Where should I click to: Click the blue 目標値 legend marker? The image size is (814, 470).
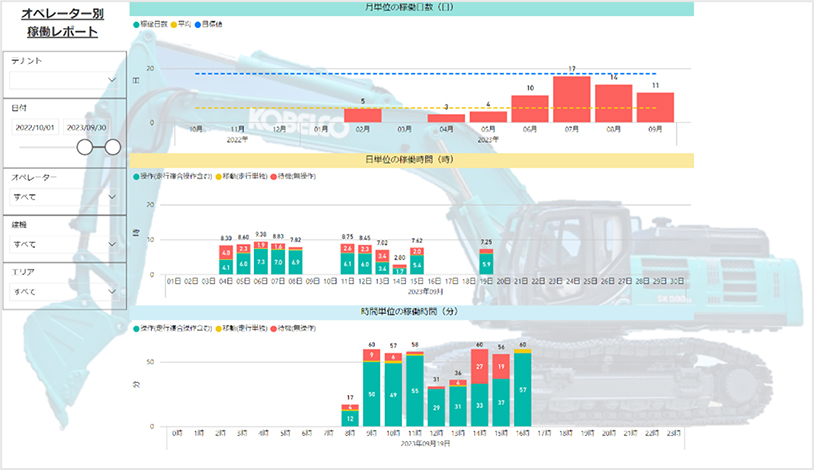click(198, 24)
